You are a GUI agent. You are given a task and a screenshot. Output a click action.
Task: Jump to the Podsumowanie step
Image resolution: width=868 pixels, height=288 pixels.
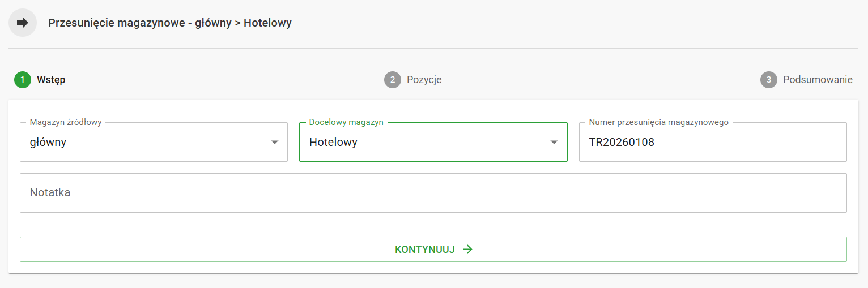tap(817, 80)
